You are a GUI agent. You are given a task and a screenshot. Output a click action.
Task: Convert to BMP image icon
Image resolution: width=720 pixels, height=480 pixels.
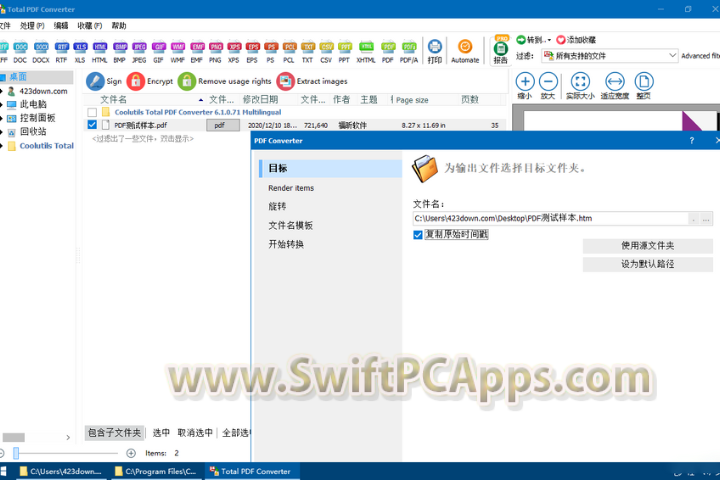[120, 51]
